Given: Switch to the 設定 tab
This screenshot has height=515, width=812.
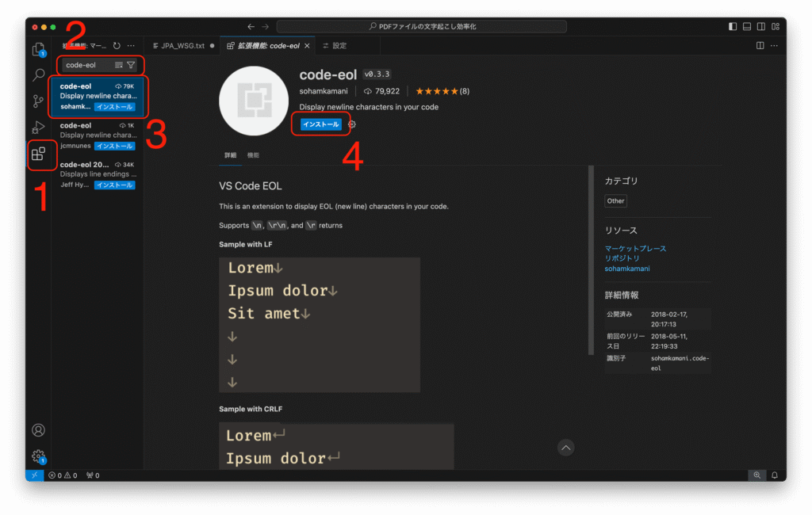Looking at the screenshot, I should (339, 45).
